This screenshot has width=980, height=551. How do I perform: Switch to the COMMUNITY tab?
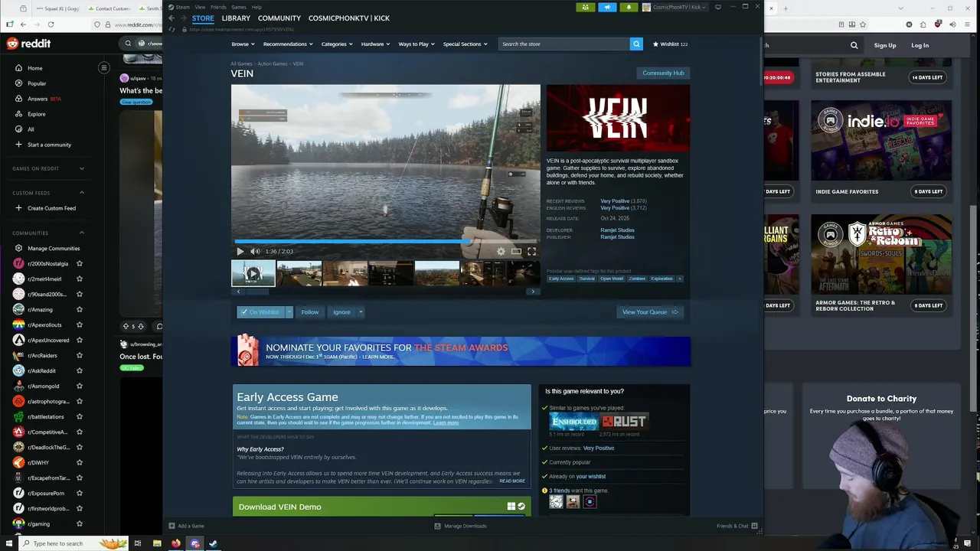tap(279, 18)
